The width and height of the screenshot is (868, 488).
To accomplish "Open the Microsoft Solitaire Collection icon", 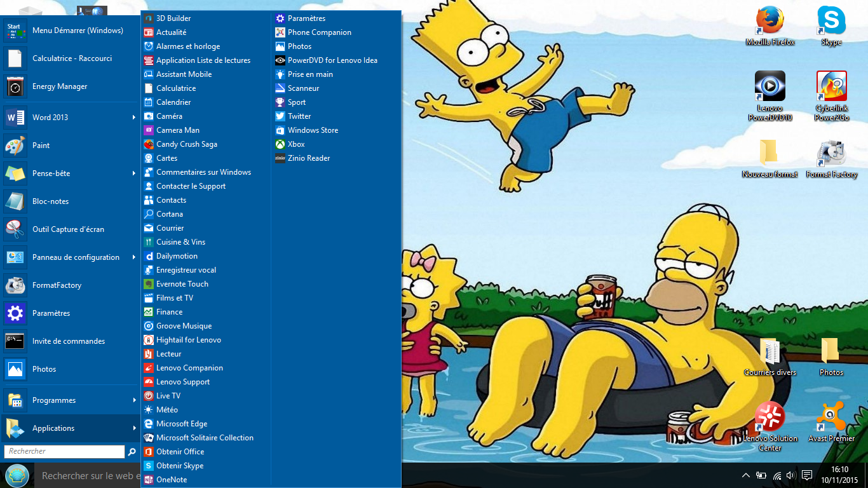I will point(149,438).
